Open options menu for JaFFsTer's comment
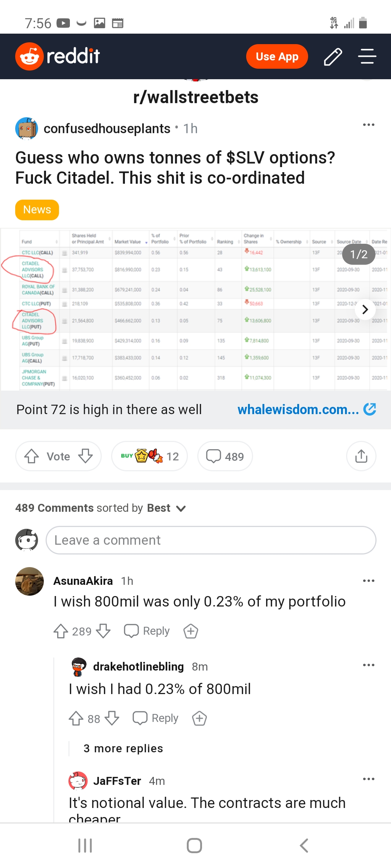 [369, 779]
